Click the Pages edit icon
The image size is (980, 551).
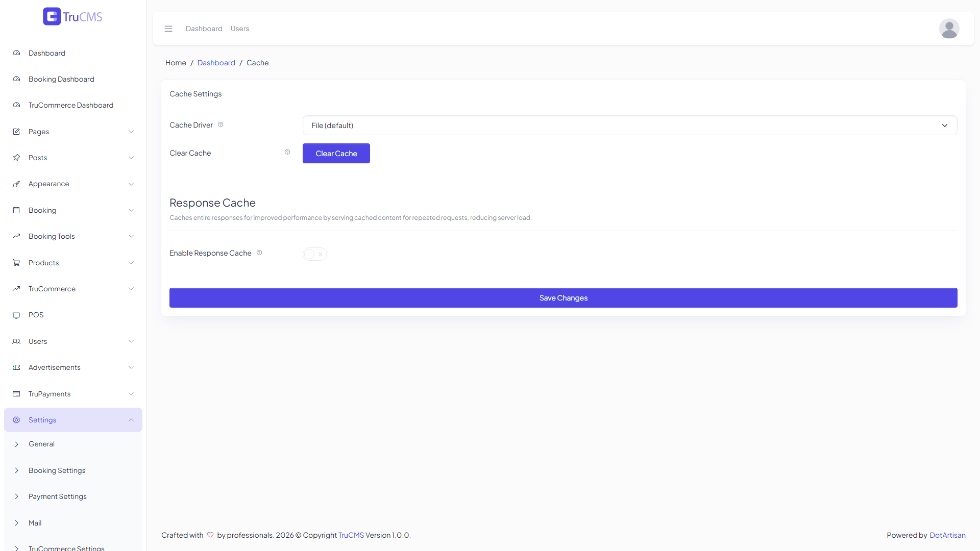[x=16, y=132]
